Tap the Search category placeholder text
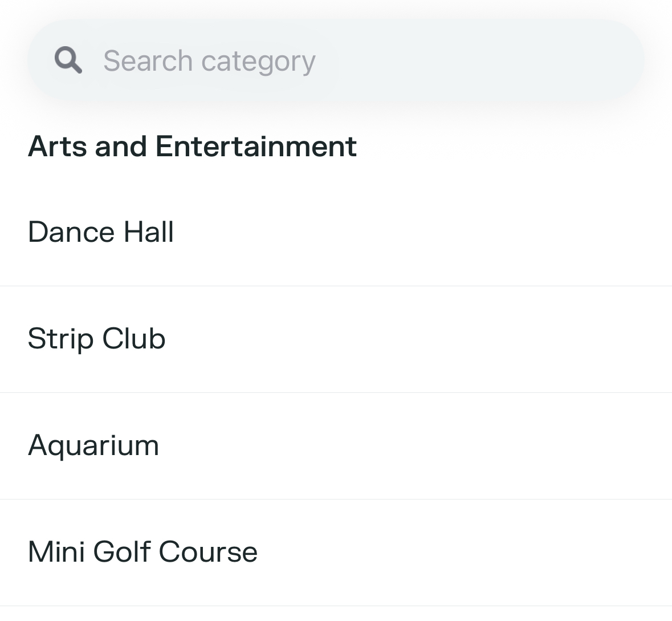This screenshot has width=672, height=621. (x=209, y=61)
